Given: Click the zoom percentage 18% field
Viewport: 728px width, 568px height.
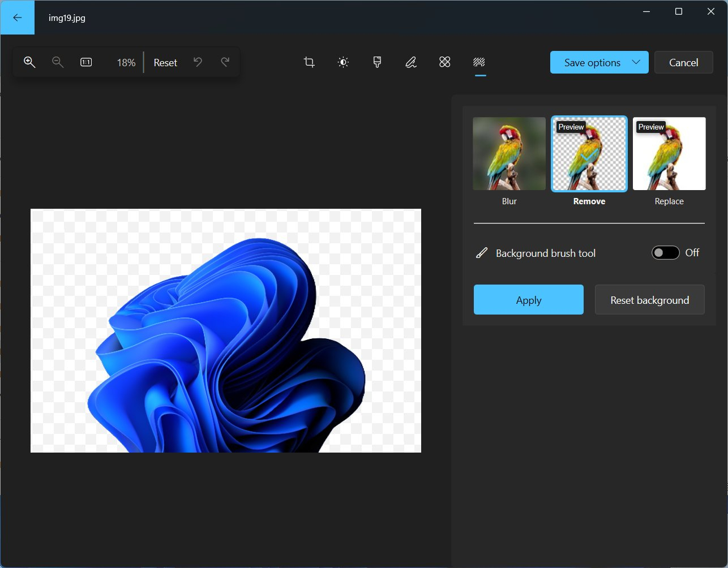Looking at the screenshot, I should pyautogui.click(x=126, y=63).
